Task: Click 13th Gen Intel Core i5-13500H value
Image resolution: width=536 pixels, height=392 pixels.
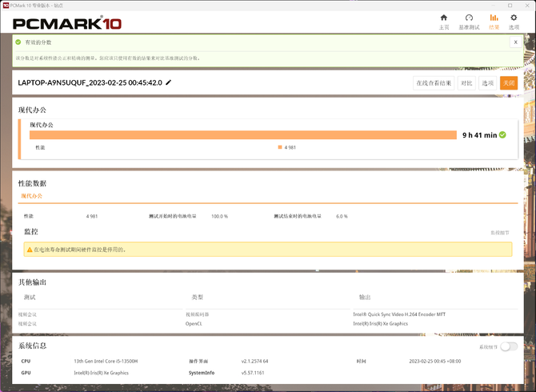Action: click(x=106, y=362)
